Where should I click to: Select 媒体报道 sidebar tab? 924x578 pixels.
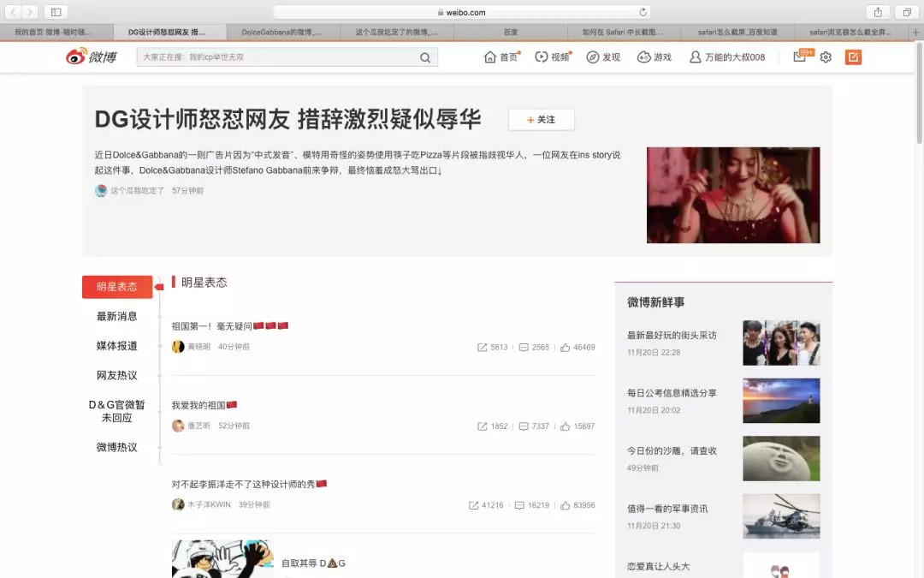(117, 346)
